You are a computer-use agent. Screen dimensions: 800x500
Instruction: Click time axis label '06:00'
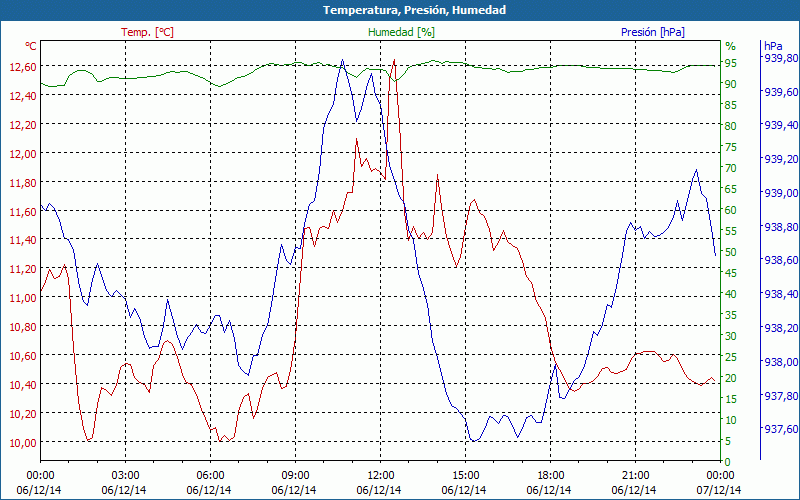coord(210,476)
